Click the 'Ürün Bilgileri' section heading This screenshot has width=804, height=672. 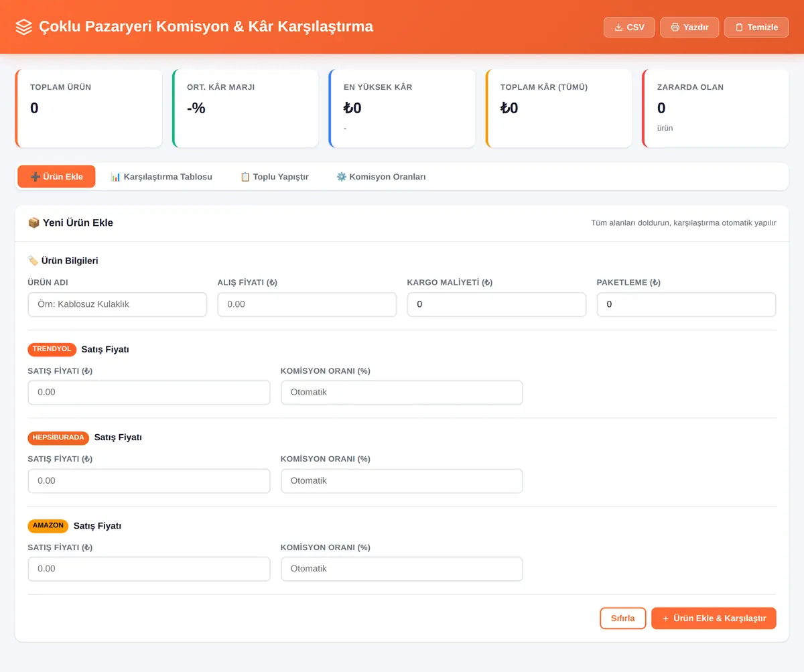(x=70, y=261)
